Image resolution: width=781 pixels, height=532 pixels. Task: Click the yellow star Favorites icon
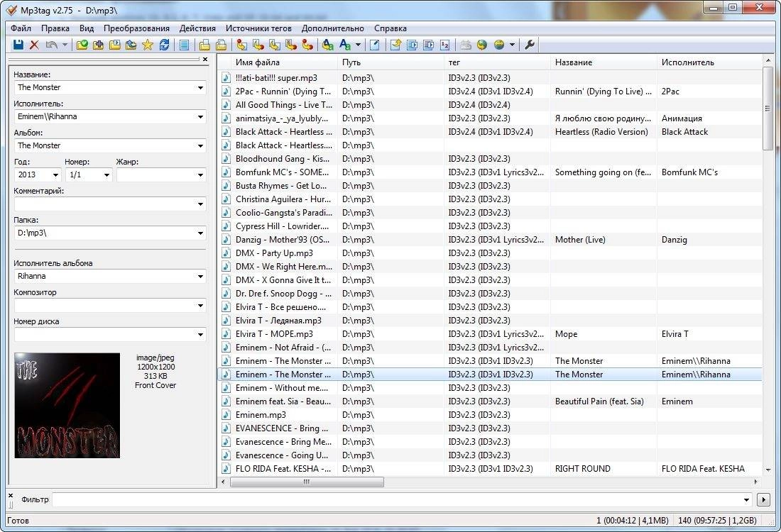click(x=148, y=45)
